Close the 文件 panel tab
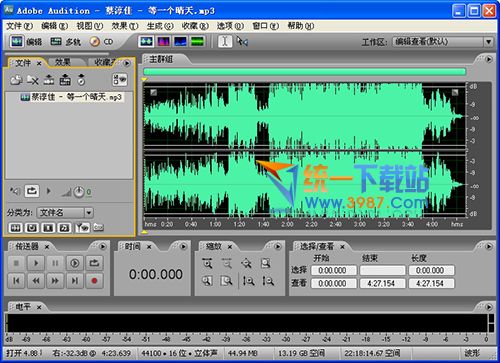Viewport: 500px width, 363px height. 39,63
